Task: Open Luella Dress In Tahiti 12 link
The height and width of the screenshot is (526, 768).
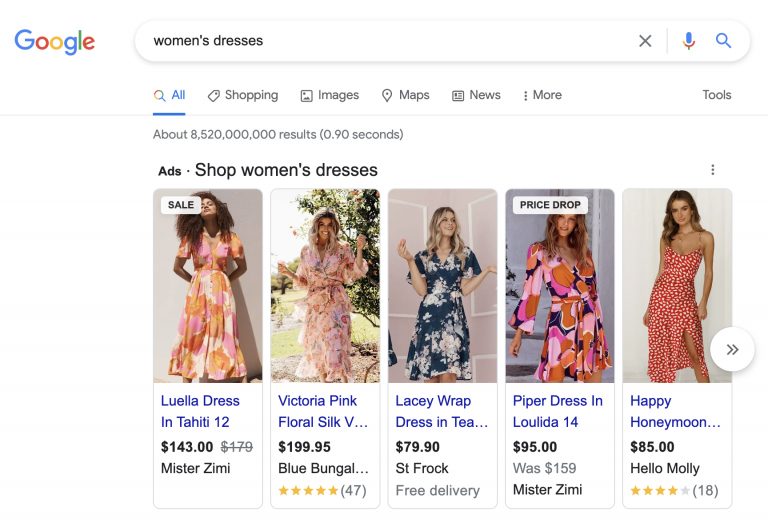Action: [200, 411]
